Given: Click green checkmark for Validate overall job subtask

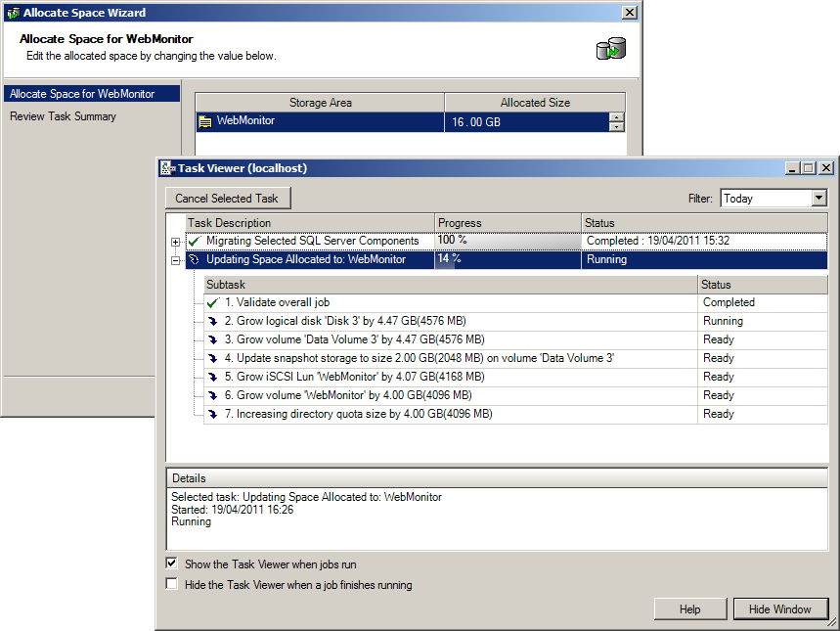Looking at the screenshot, I should pos(213,303).
